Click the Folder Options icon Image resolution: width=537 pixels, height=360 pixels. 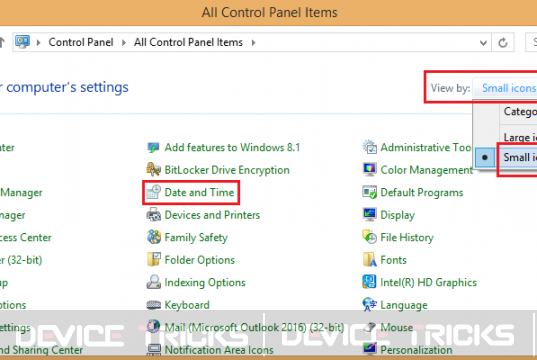tap(153, 260)
